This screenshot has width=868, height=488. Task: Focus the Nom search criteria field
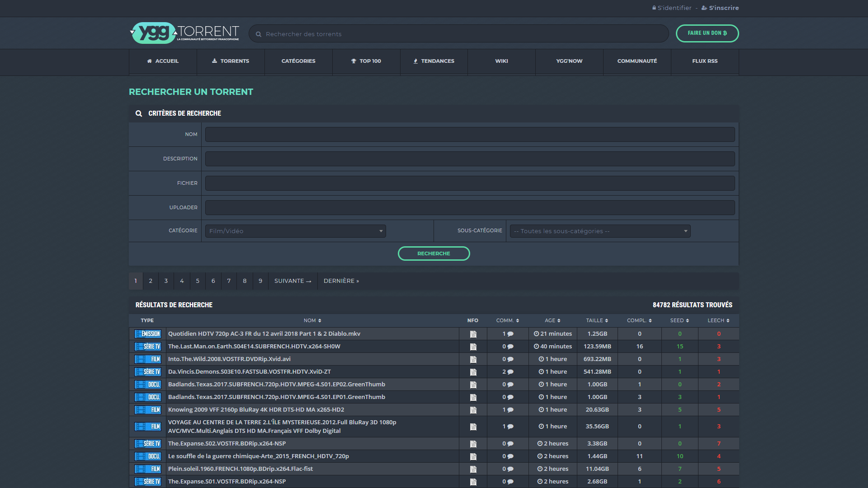click(470, 134)
